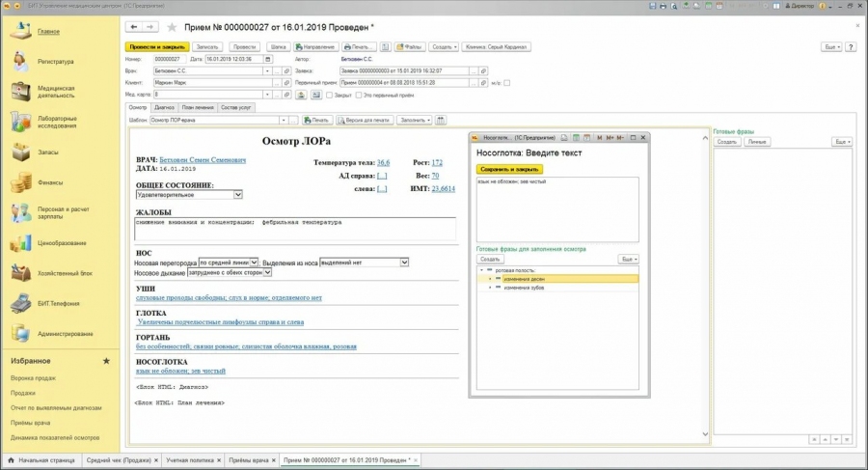
Task: Open the Финансы section
Action: click(x=50, y=182)
